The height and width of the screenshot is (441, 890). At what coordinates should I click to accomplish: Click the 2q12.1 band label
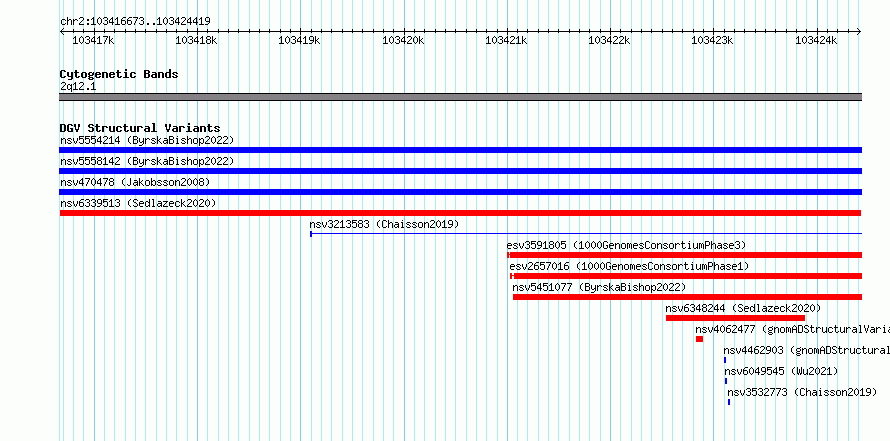(78, 87)
